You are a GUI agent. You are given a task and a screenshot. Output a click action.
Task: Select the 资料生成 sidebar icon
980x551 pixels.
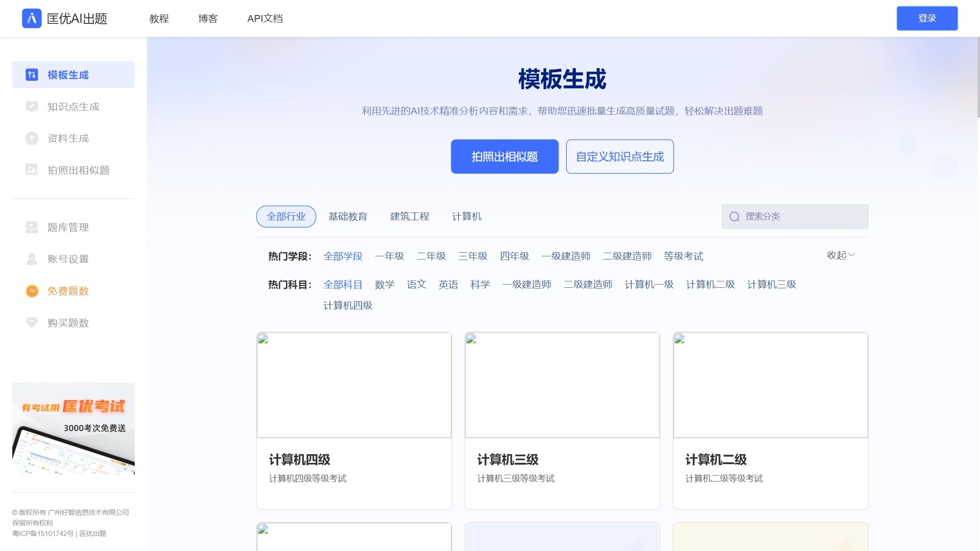(32, 138)
